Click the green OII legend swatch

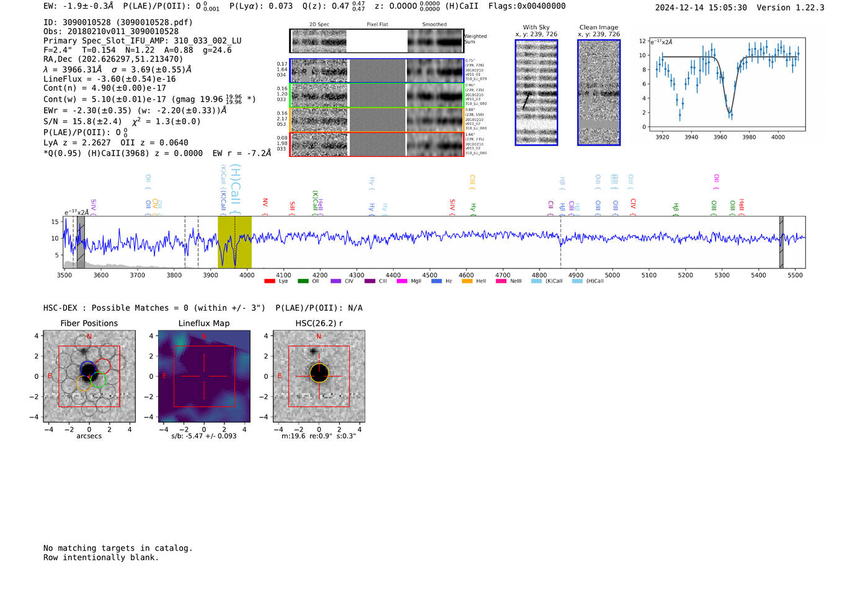click(x=303, y=281)
